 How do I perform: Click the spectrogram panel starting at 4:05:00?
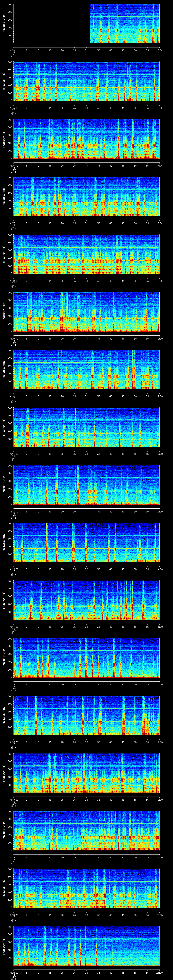(x=87, y=81)
